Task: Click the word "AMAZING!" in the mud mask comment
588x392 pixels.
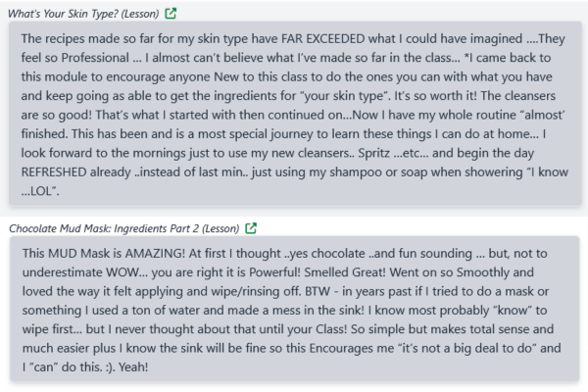Action: point(161,252)
